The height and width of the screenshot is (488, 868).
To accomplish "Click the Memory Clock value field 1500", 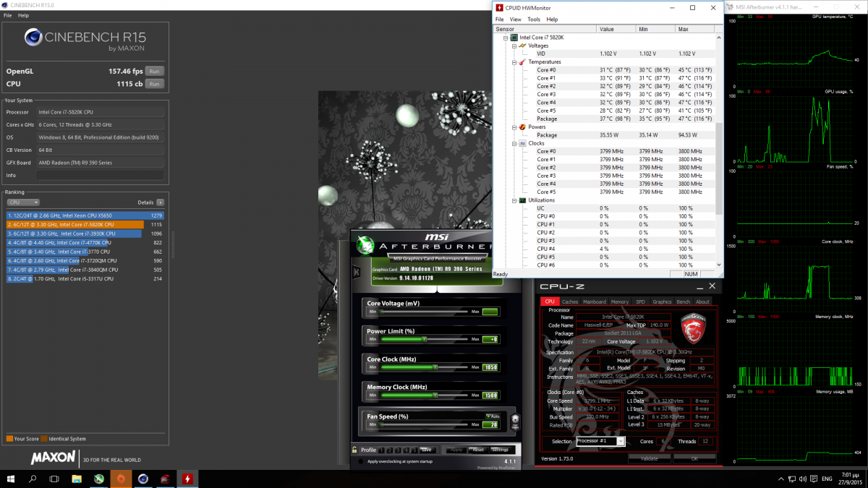I will tap(490, 395).
